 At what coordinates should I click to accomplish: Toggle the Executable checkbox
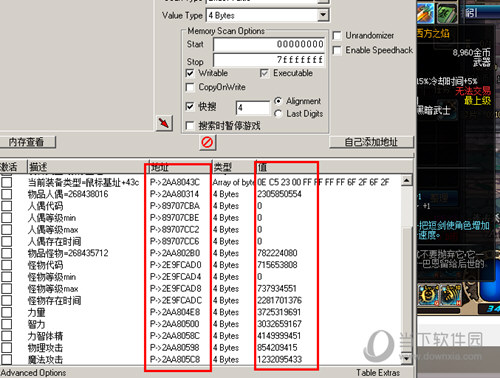tap(264, 73)
